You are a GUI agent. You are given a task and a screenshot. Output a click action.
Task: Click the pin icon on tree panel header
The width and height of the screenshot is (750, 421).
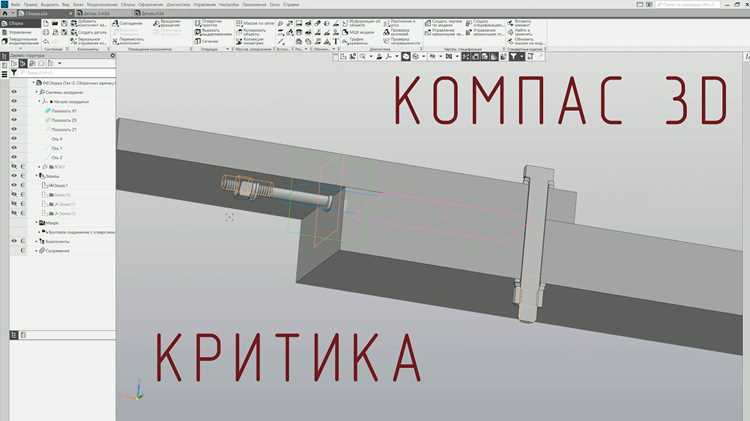(x=112, y=55)
